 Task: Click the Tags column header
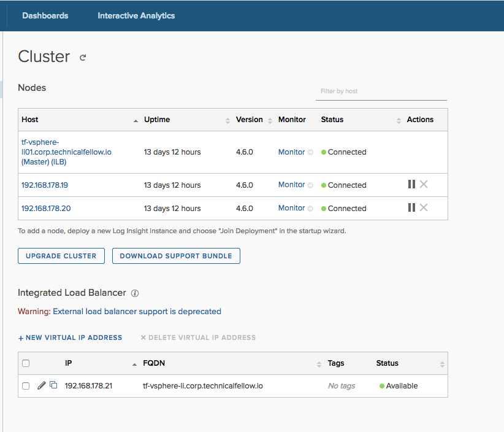[x=336, y=363]
